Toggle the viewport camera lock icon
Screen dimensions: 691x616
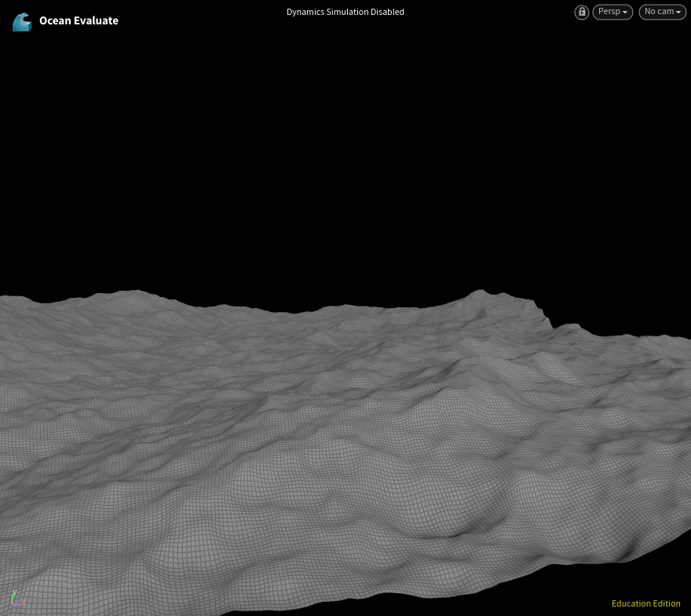click(x=582, y=12)
